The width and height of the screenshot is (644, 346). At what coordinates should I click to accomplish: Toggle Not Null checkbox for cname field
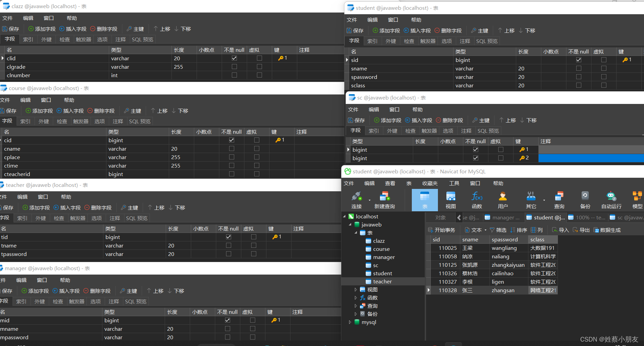pos(232,149)
